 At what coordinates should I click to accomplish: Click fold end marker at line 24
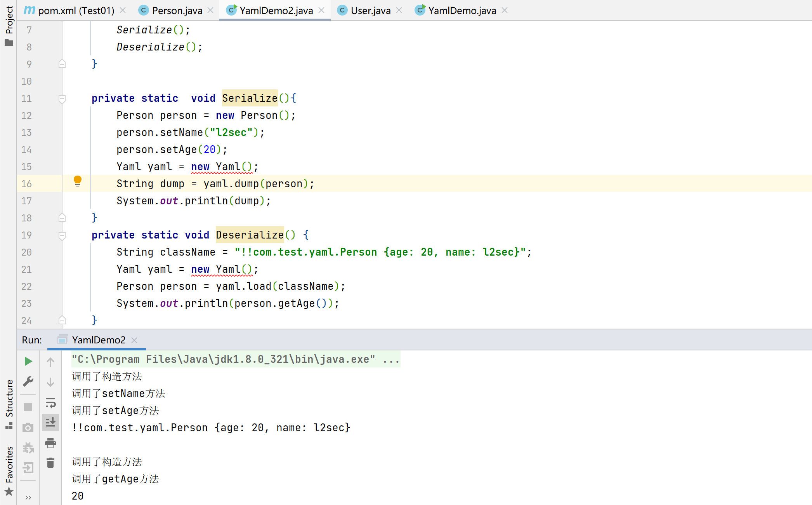(x=62, y=320)
